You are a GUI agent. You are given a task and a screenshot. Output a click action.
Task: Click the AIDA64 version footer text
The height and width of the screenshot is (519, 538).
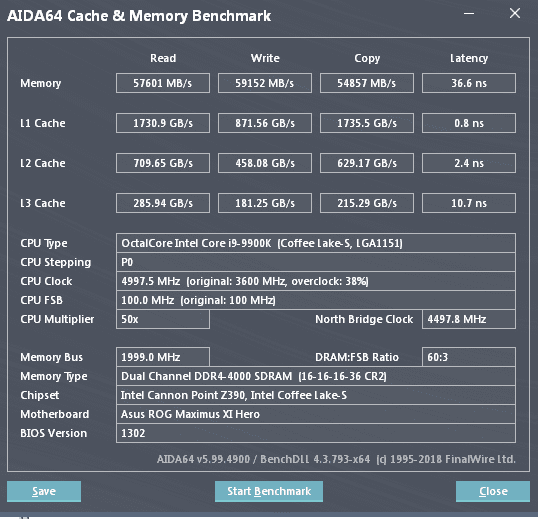pyautogui.click(x=336, y=459)
